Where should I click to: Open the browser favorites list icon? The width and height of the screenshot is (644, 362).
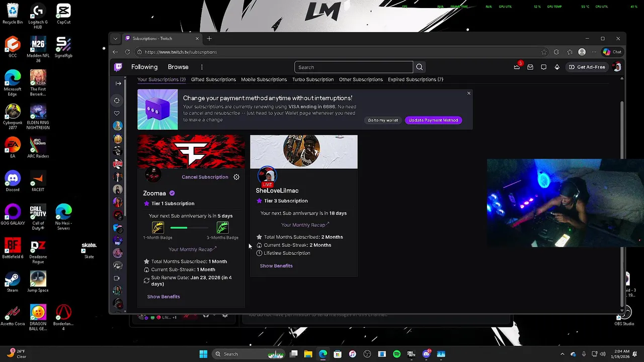tap(570, 52)
